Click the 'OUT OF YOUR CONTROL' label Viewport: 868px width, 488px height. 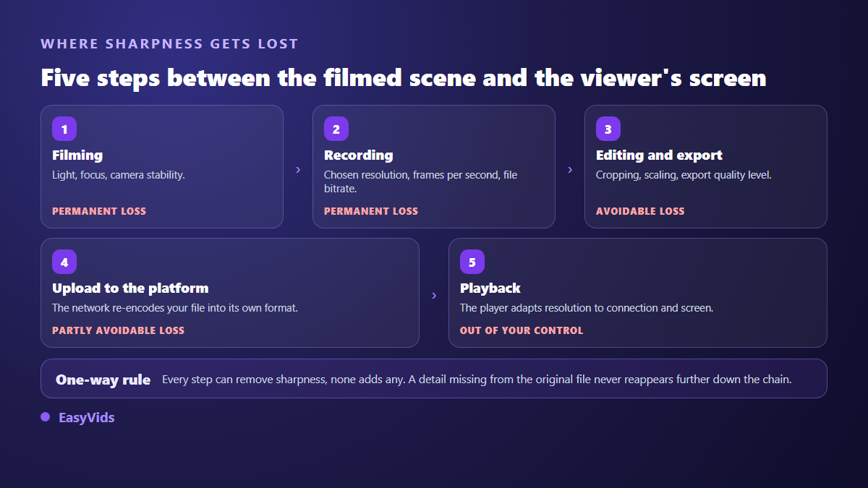point(522,330)
